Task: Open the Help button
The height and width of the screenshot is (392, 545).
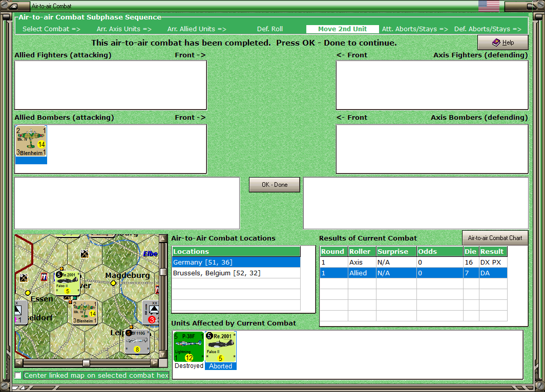Action: pyautogui.click(x=503, y=42)
